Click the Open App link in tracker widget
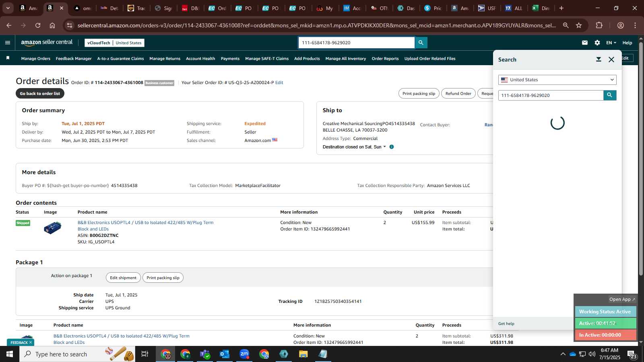 tap(622, 299)
